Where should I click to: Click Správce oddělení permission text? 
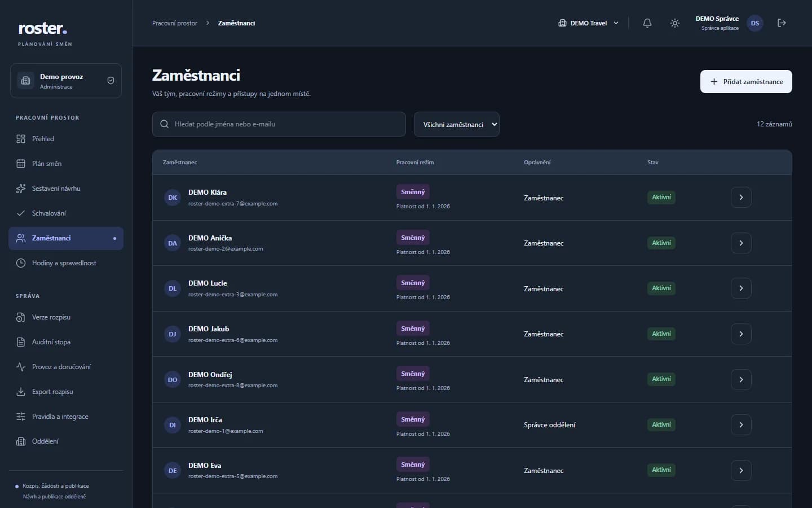coord(549,425)
